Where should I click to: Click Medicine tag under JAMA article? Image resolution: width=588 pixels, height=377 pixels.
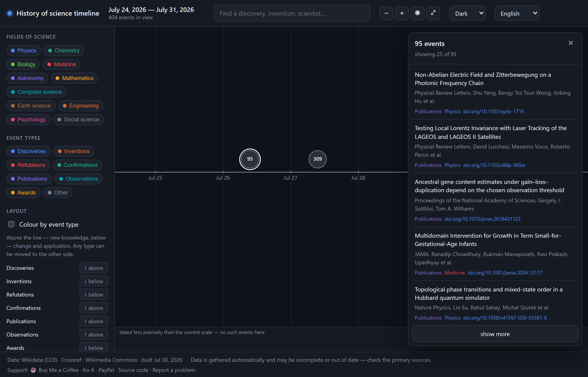(455, 273)
